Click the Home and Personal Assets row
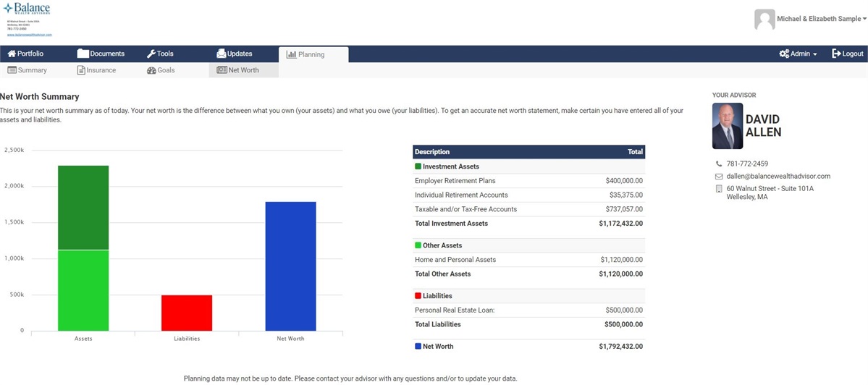The width and height of the screenshot is (868, 385). point(528,260)
